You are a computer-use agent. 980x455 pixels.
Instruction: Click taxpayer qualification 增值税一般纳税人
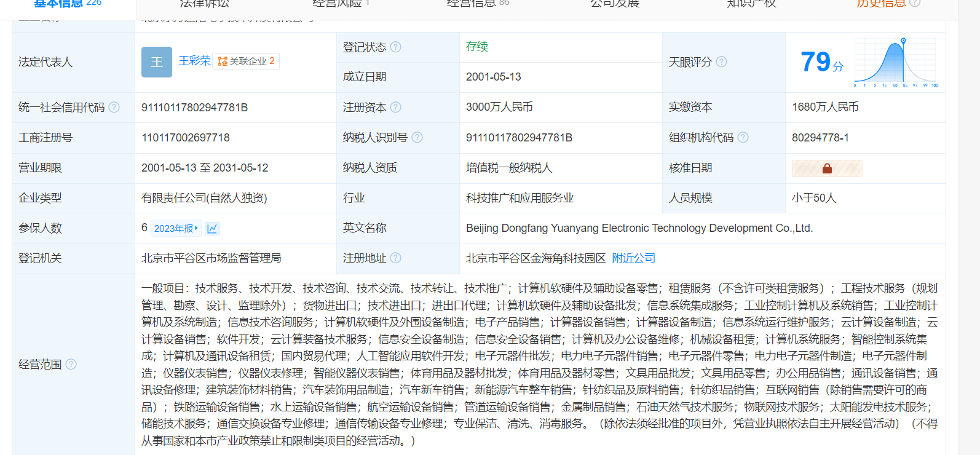pos(509,168)
